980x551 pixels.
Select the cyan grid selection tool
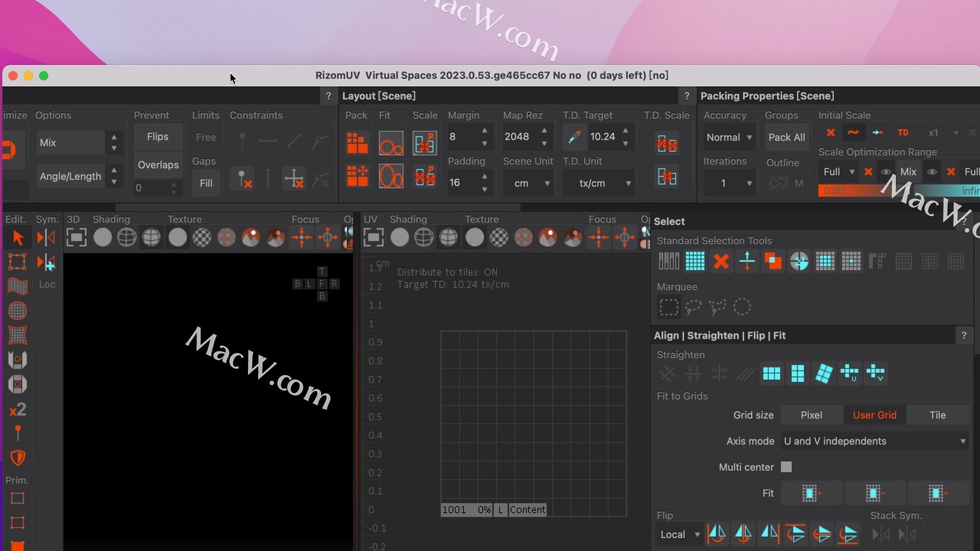695,261
